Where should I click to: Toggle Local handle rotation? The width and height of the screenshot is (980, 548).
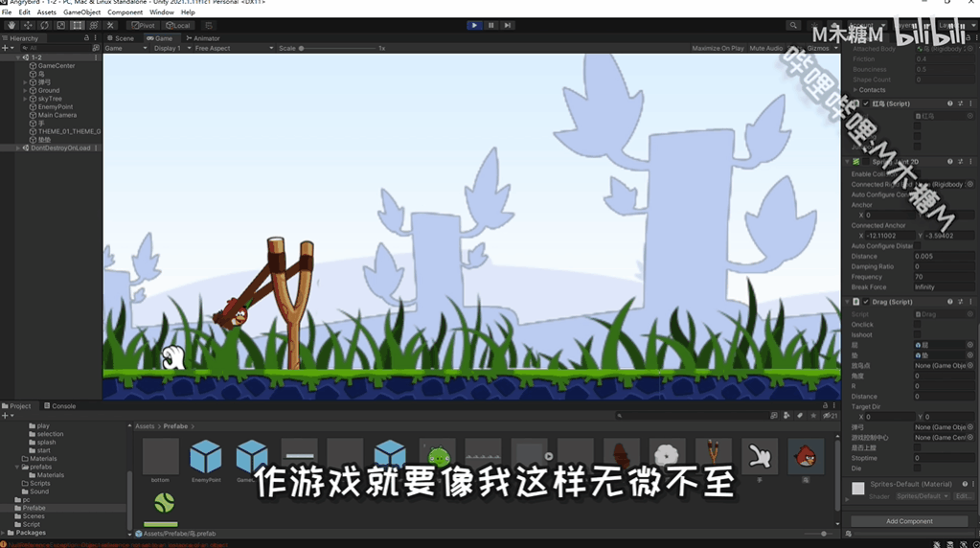178,26
